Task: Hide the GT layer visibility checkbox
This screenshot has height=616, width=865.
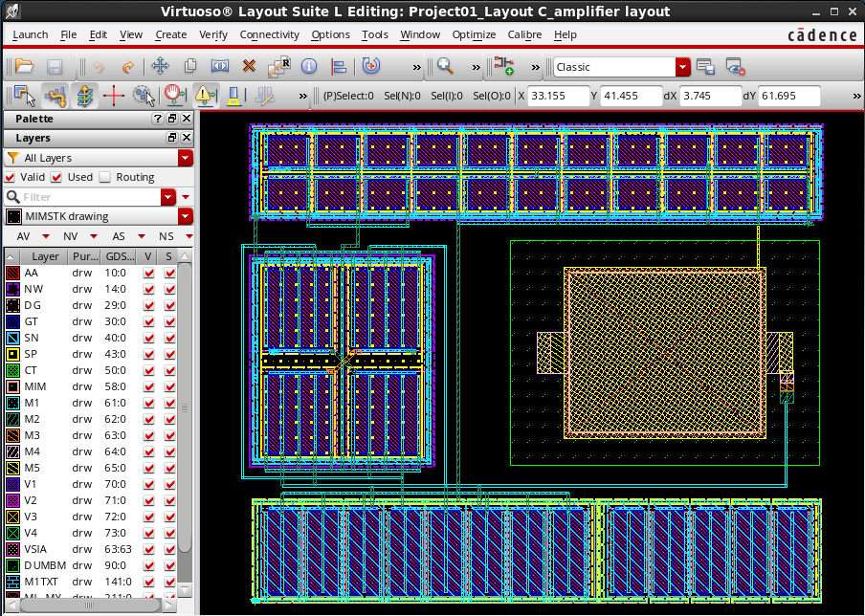Action: [148, 321]
